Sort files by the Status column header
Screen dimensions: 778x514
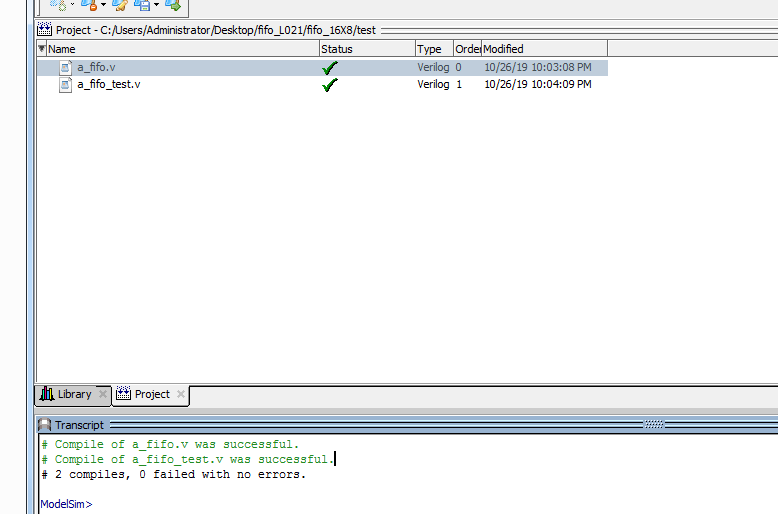366,49
